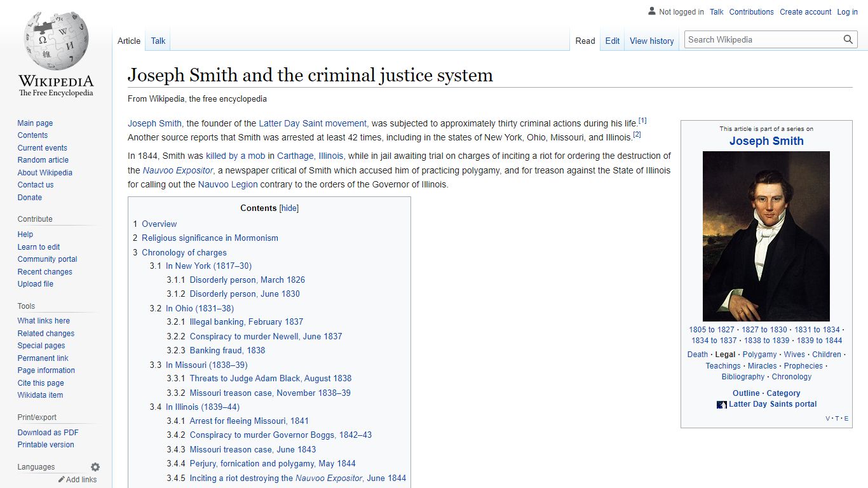Click citation reference [2]
This screenshot has width=868, height=488.
tap(637, 135)
